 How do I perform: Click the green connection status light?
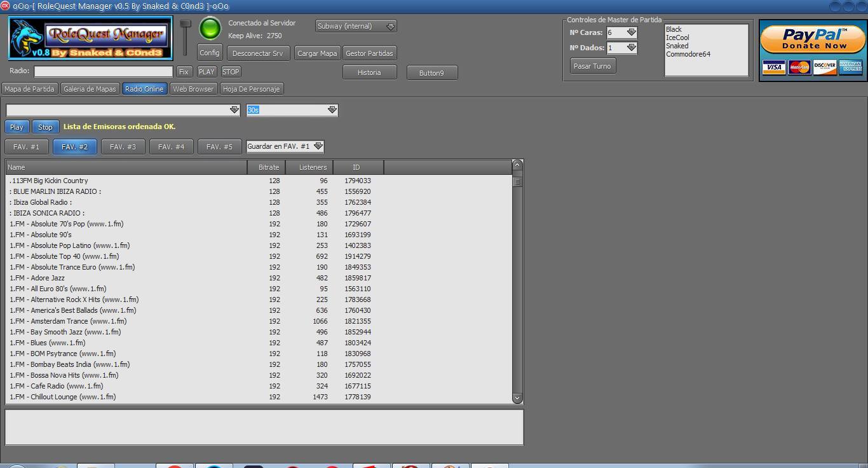tap(210, 29)
